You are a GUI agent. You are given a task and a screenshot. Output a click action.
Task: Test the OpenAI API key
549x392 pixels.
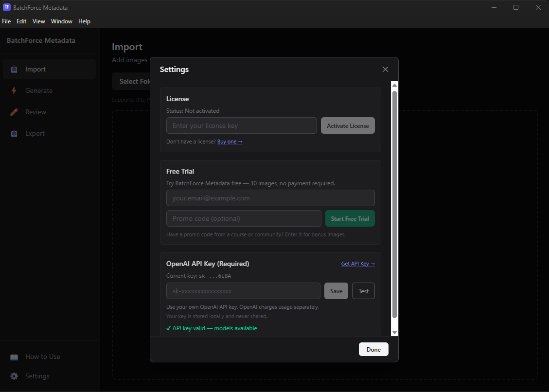tap(363, 291)
